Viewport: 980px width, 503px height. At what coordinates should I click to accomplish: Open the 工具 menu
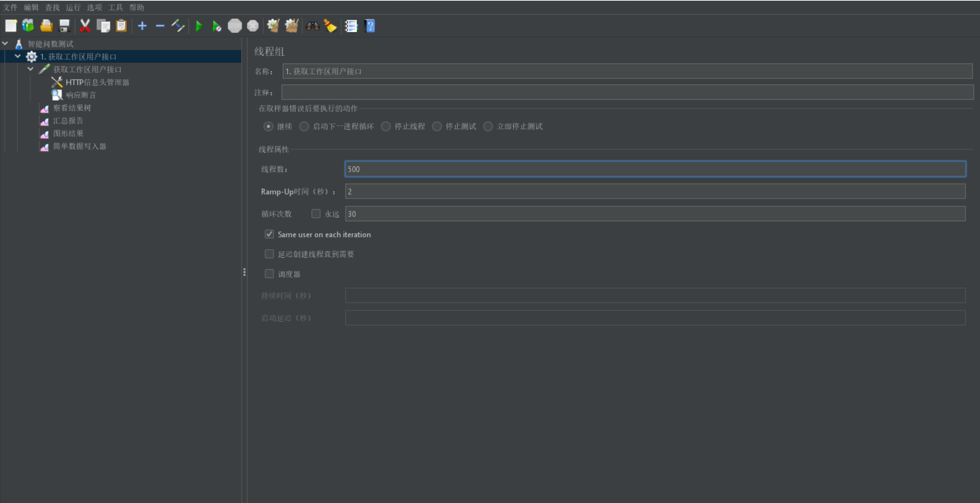click(x=116, y=7)
